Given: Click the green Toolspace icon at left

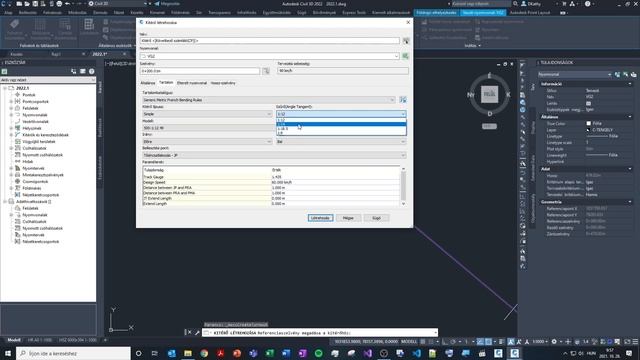Looking at the screenshot, I should click(x=5, y=71).
